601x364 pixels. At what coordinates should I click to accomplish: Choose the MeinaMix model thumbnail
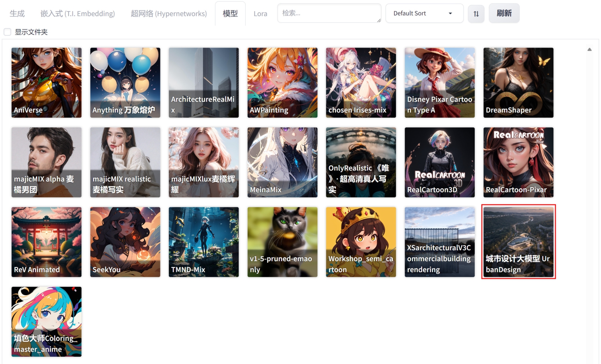click(x=282, y=162)
